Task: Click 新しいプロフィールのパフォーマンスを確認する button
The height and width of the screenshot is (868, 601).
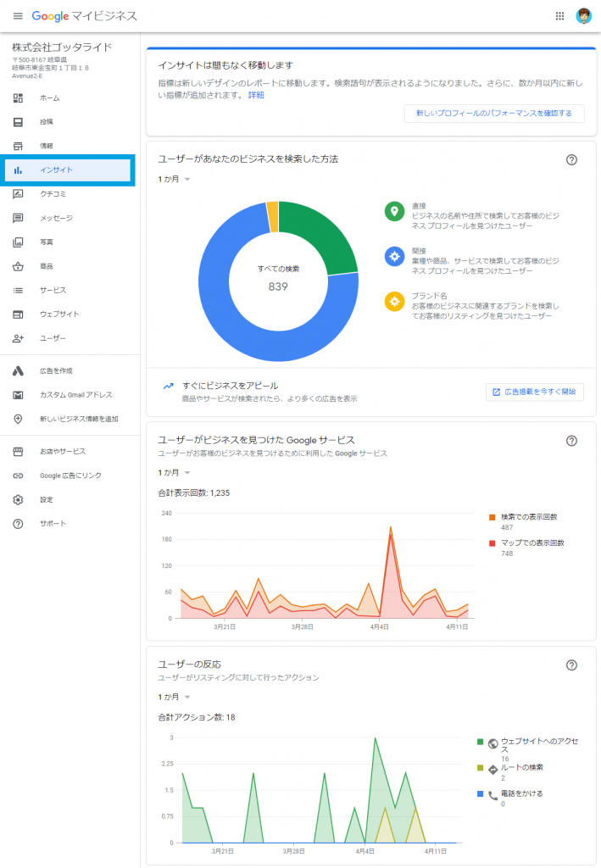Action: (x=493, y=113)
